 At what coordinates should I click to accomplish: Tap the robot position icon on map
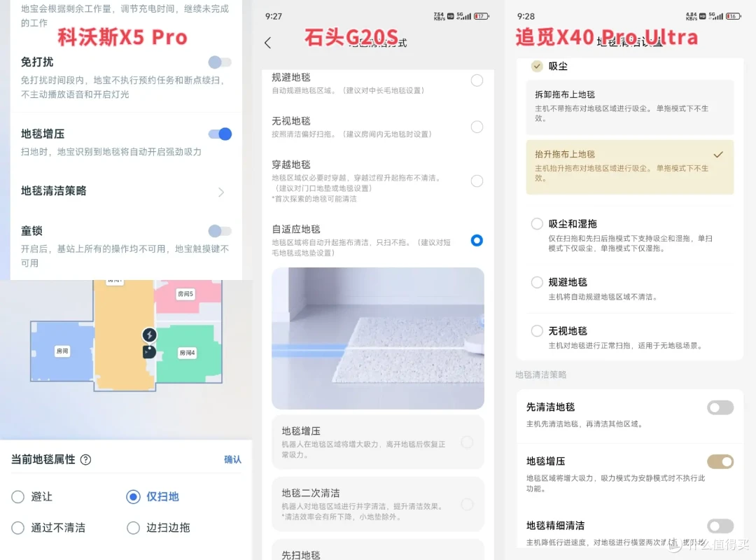pos(149,351)
